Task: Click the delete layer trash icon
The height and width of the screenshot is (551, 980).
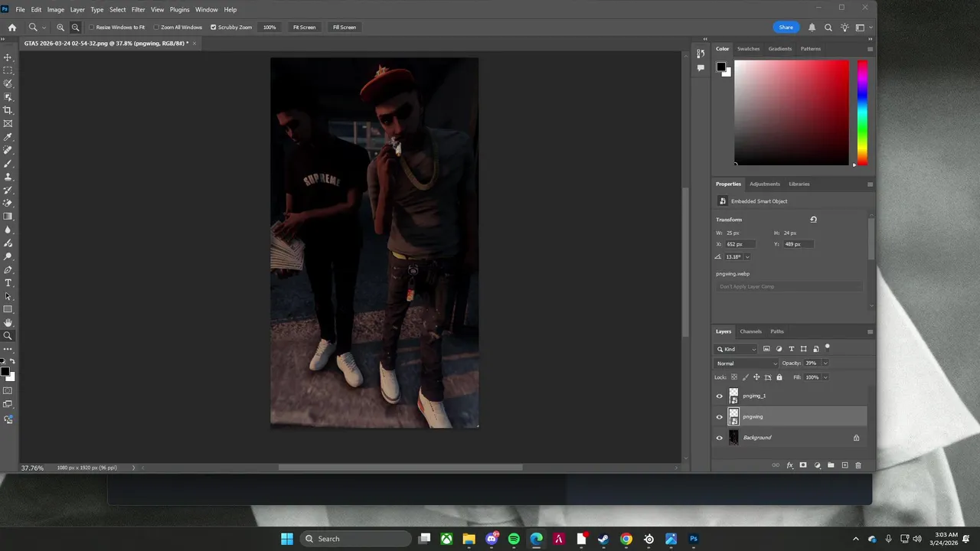Action: tap(858, 465)
